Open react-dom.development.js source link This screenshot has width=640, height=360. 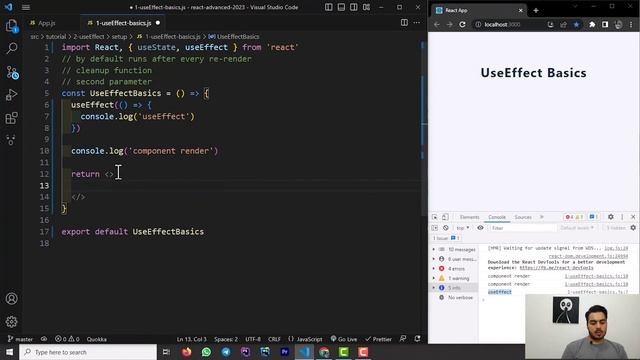pos(588,256)
